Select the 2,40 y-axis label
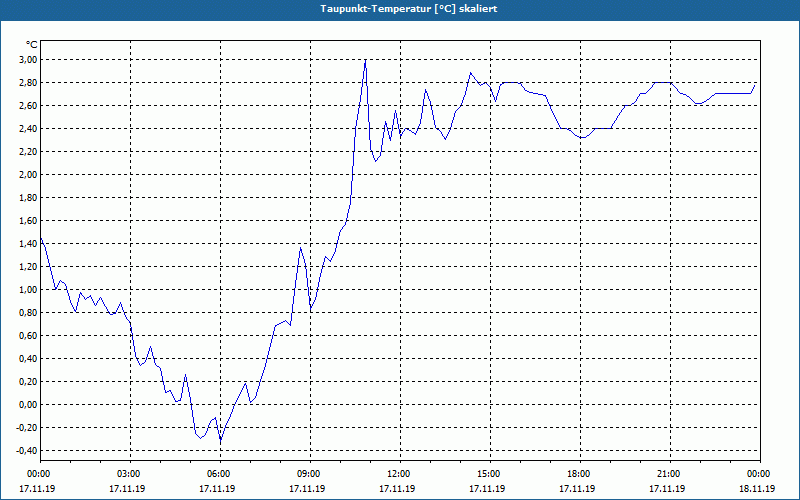 (29, 129)
